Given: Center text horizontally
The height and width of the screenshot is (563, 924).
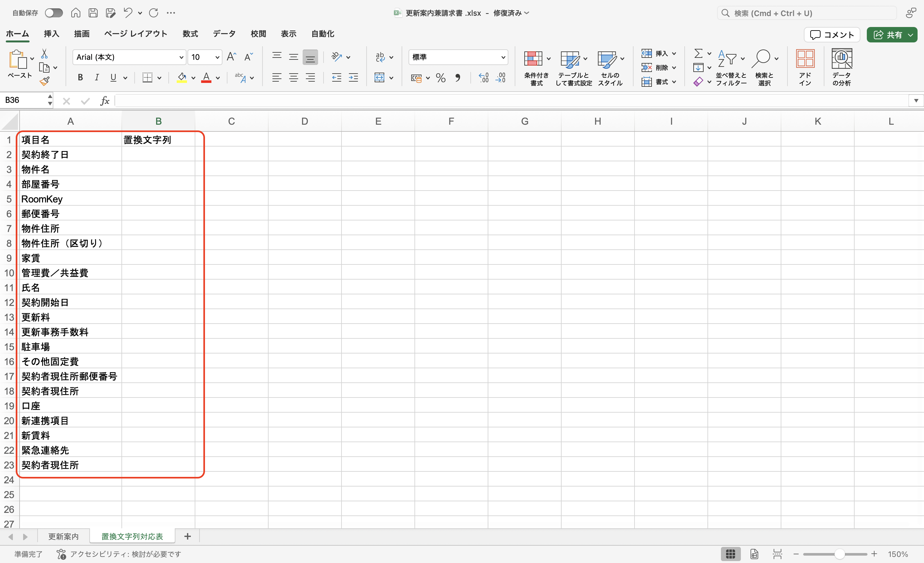Looking at the screenshot, I should 294,78.
